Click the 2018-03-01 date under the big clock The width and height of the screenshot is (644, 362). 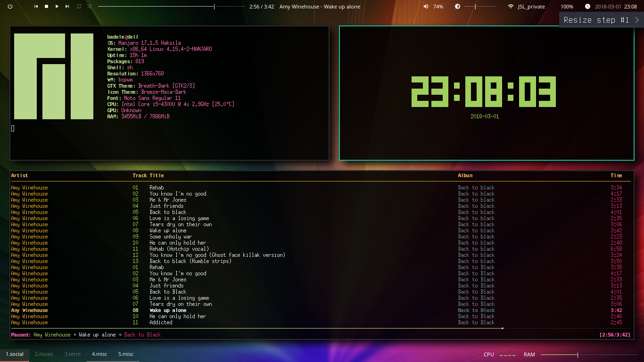(485, 116)
